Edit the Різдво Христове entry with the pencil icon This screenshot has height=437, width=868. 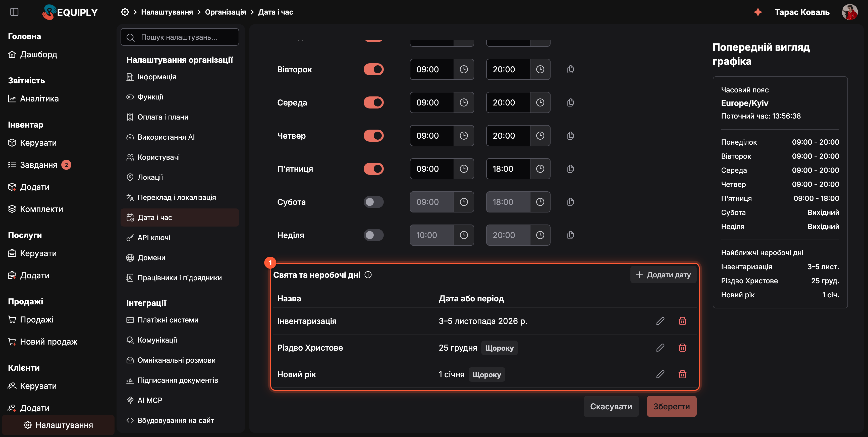click(x=660, y=348)
